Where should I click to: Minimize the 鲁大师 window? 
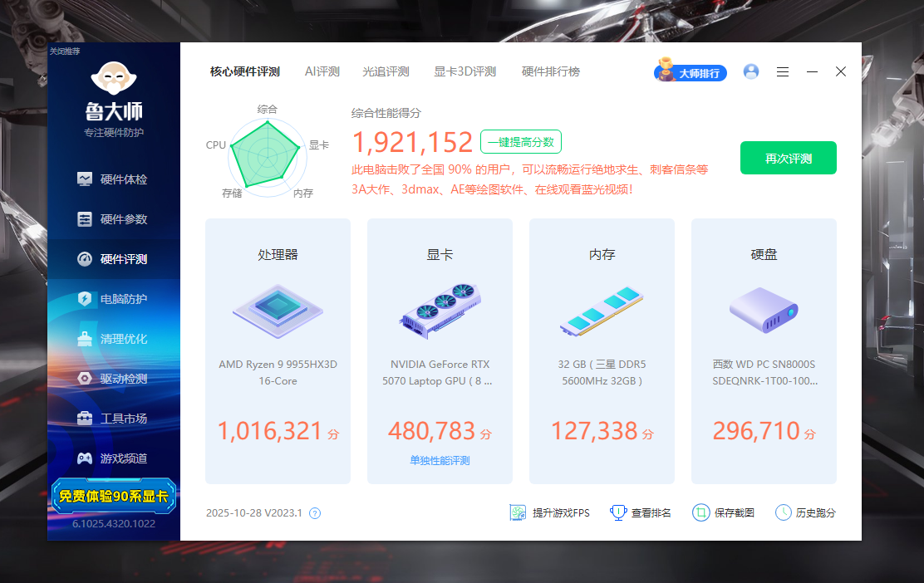[x=812, y=72]
